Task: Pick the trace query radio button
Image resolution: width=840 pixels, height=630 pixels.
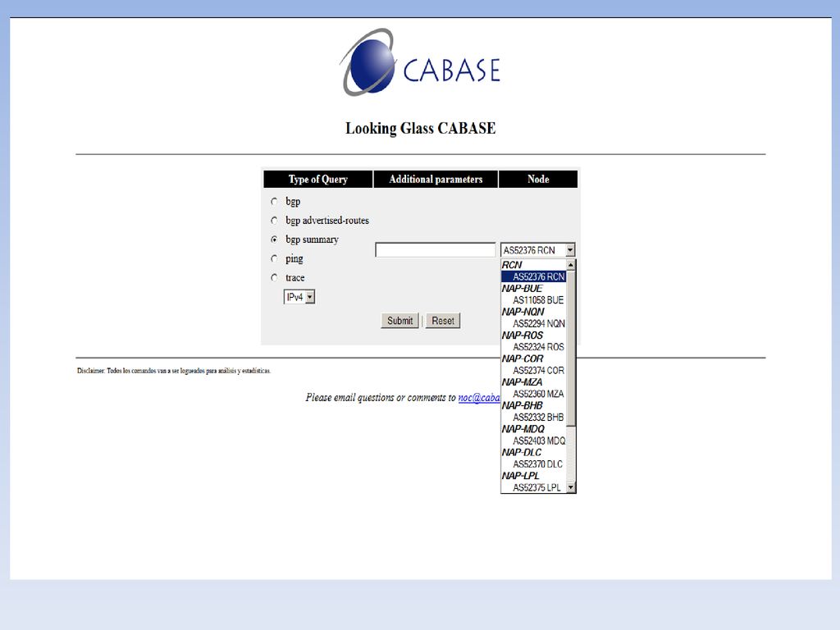Action: [274, 277]
